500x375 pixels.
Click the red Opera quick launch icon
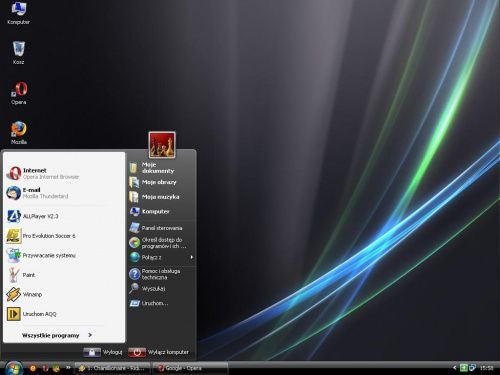pyautogui.click(x=45, y=368)
